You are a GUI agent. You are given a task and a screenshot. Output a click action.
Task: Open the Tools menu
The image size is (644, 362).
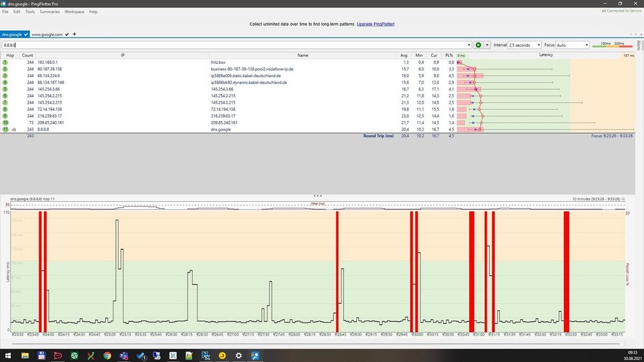[30, 12]
